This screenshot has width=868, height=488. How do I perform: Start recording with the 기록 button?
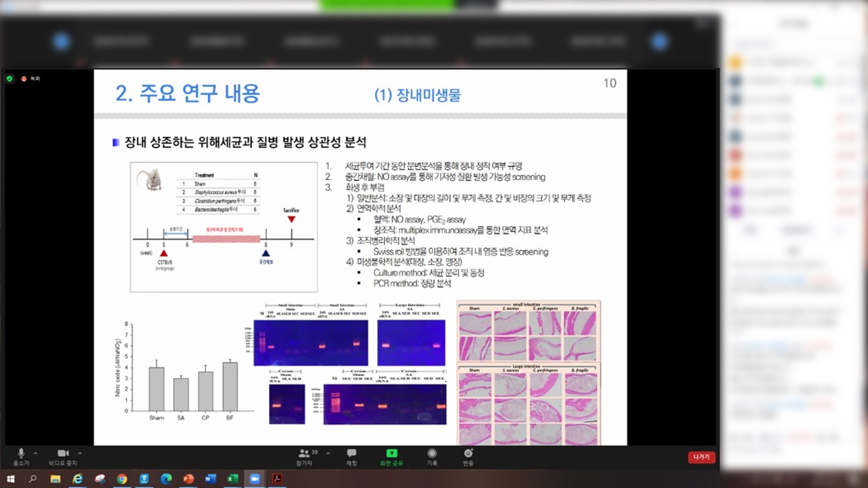tap(432, 457)
